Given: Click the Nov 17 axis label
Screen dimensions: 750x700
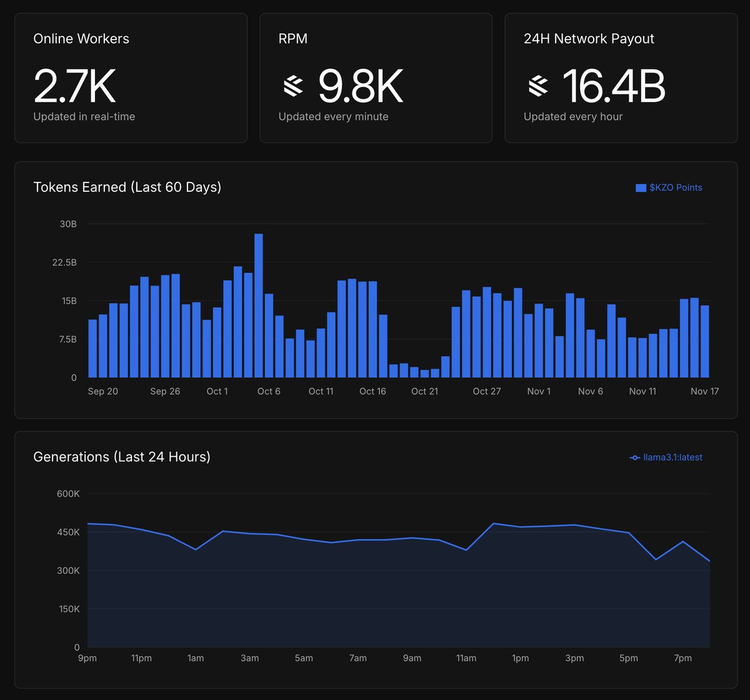Looking at the screenshot, I should pyautogui.click(x=705, y=391).
